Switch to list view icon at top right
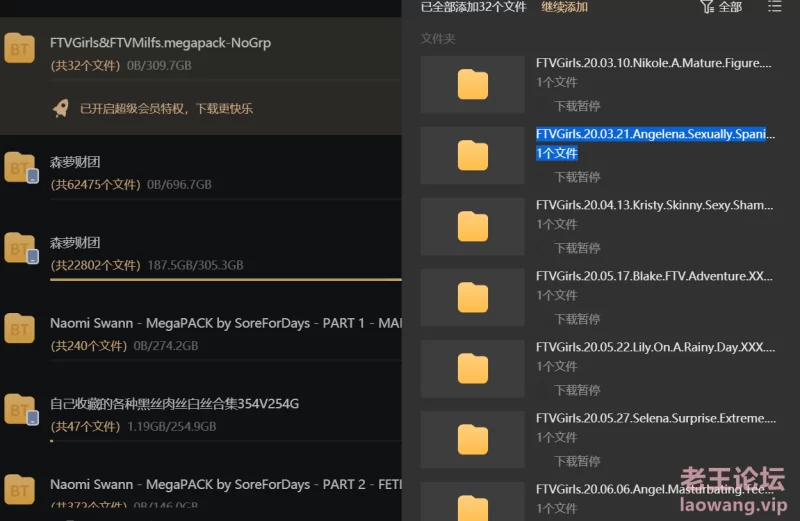The image size is (800, 521). point(774,6)
